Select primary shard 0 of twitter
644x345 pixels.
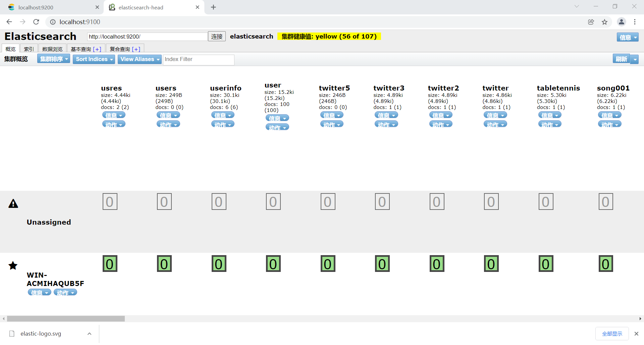(491, 264)
